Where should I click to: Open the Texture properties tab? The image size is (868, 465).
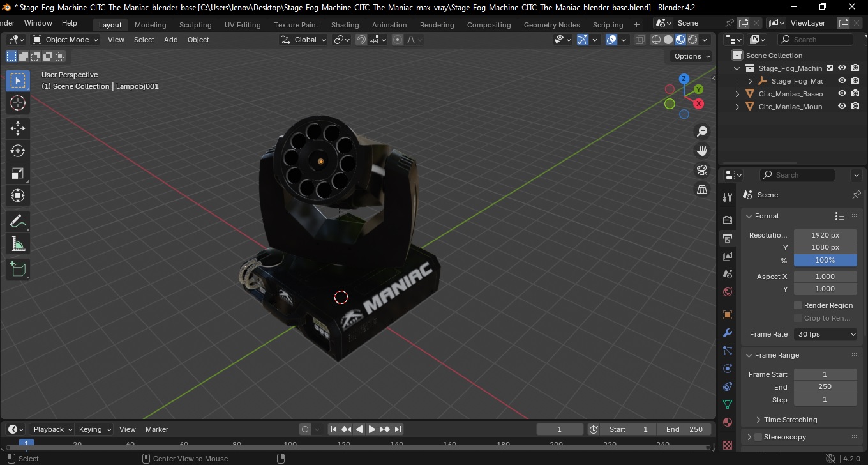[x=728, y=444]
